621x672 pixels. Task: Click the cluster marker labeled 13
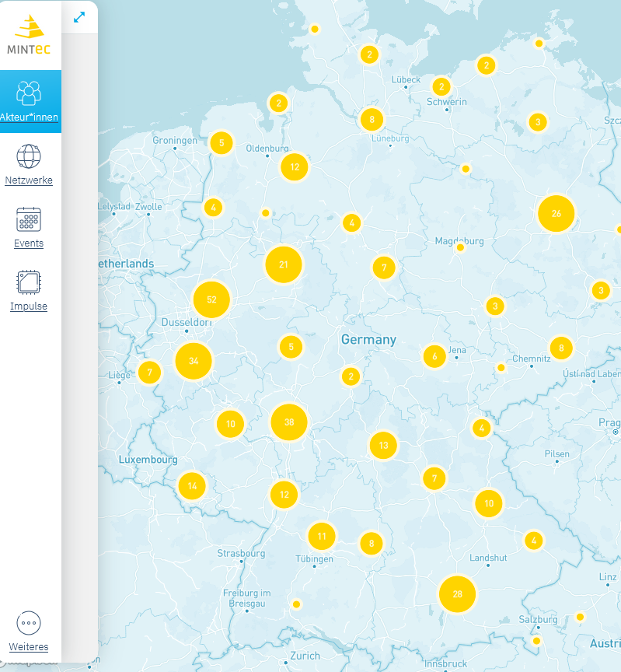coord(383,446)
